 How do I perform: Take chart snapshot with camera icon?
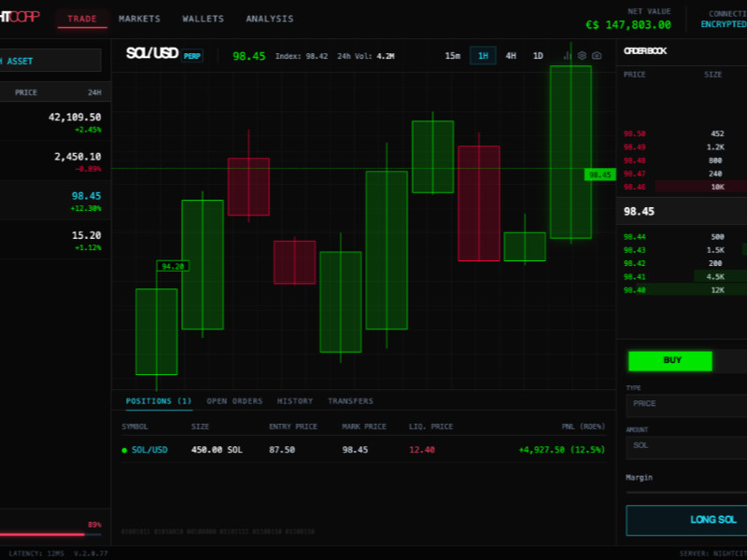(x=596, y=56)
